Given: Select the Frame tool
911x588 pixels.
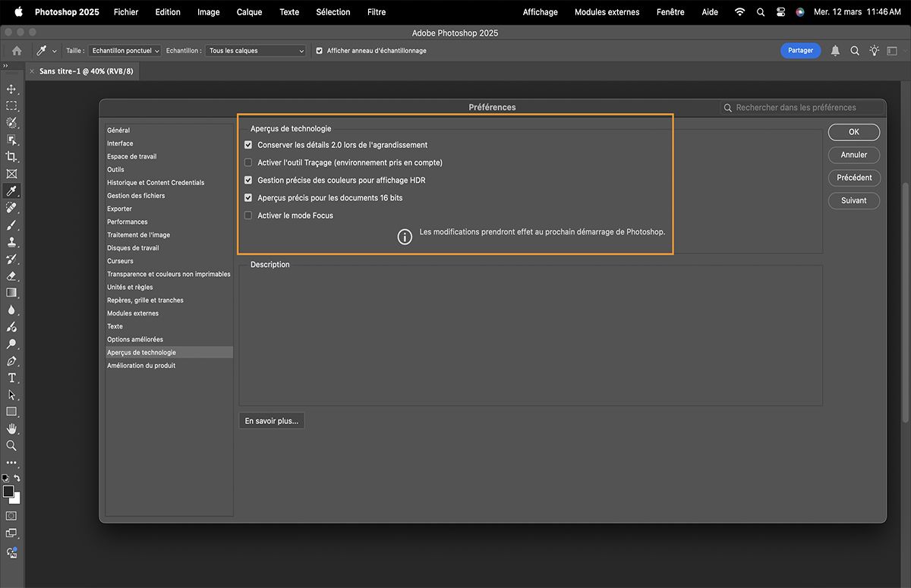Looking at the screenshot, I should pyautogui.click(x=11, y=174).
